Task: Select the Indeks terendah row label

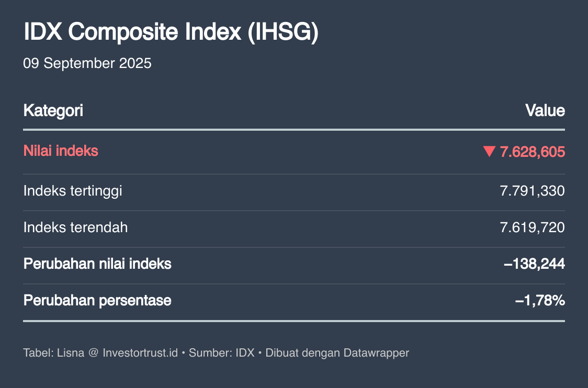Action: point(75,227)
